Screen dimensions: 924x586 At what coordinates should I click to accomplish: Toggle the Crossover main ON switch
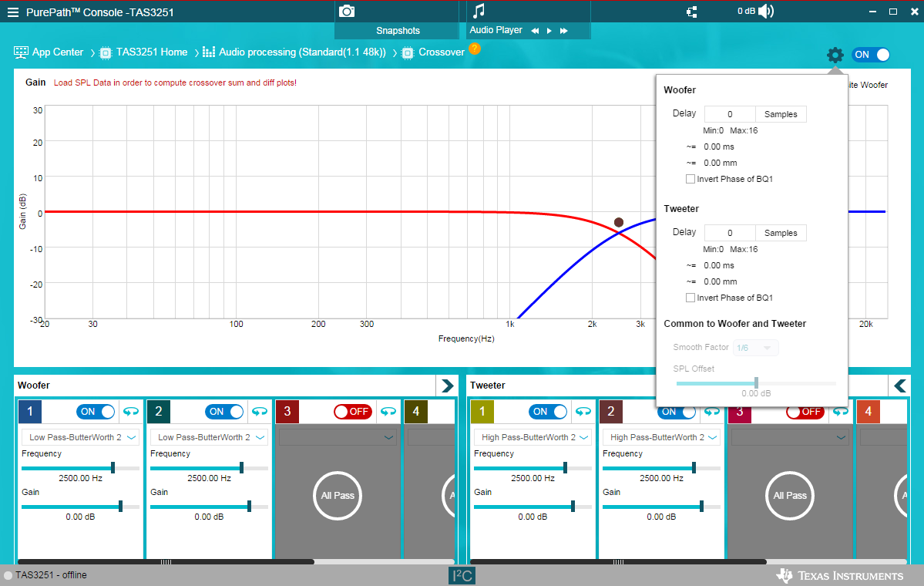(871, 55)
